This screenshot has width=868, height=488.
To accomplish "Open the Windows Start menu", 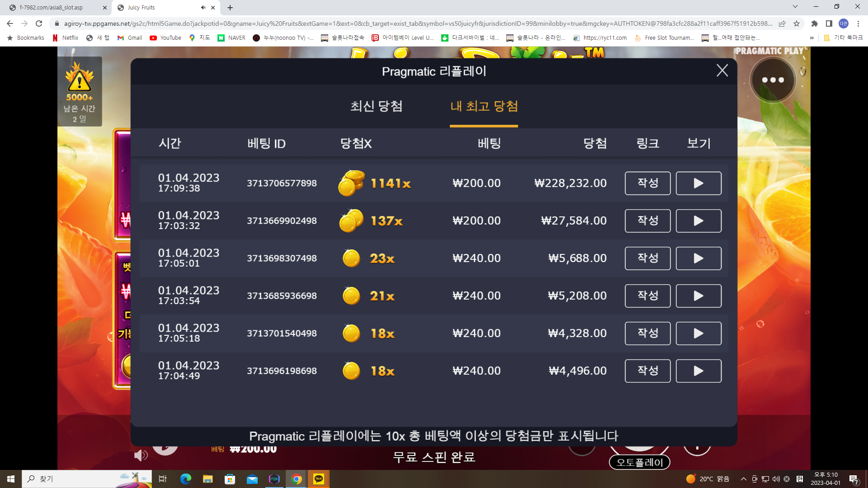I will [11, 479].
